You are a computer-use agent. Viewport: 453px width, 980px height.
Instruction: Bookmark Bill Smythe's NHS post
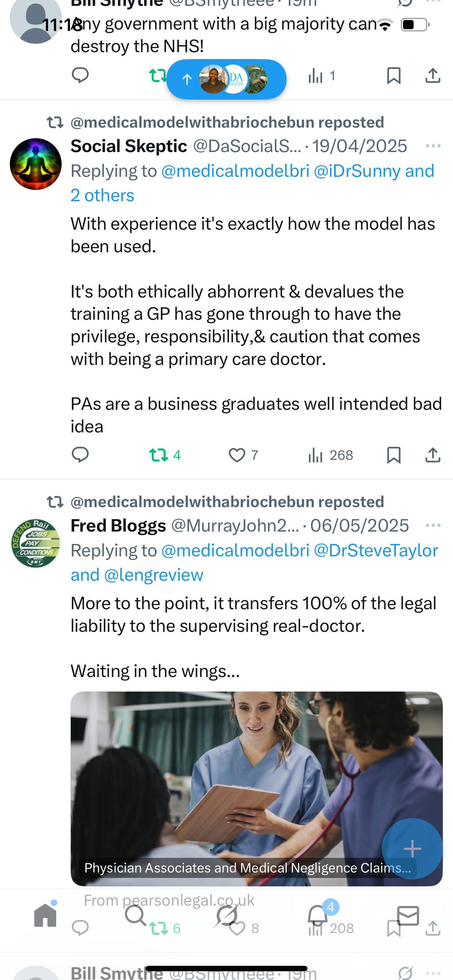(x=394, y=76)
